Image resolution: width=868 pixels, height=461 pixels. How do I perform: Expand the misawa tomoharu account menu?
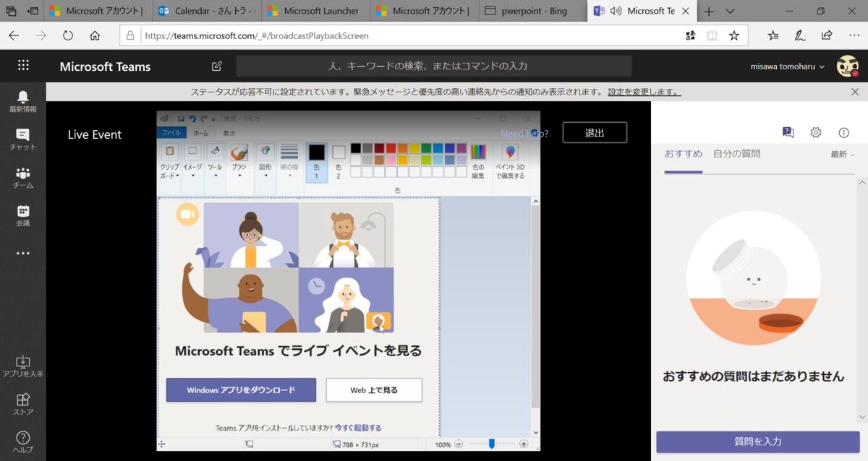point(788,66)
